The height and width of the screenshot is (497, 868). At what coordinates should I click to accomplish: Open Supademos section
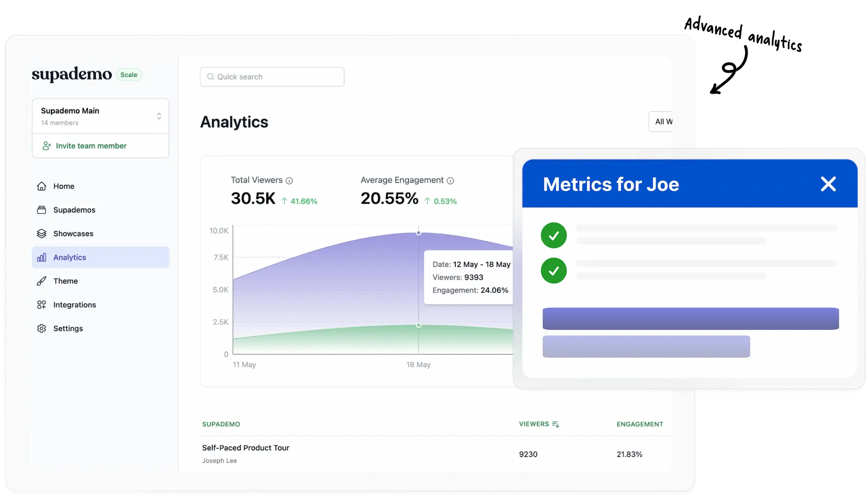pyautogui.click(x=75, y=209)
